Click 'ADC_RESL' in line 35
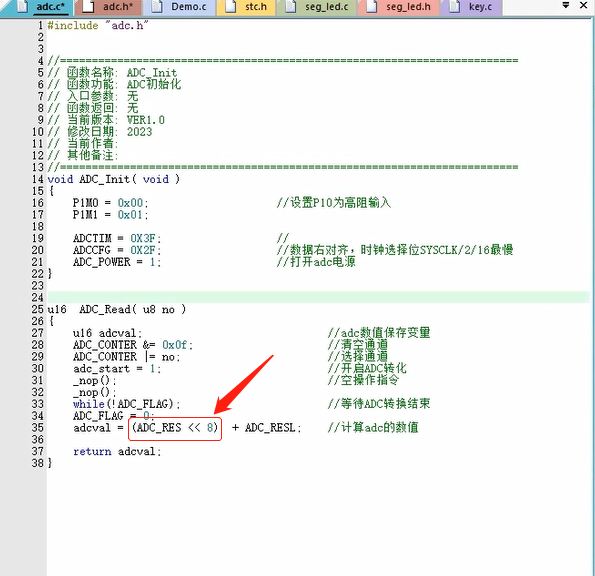This screenshot has height=576, width=595. point(270,428)
